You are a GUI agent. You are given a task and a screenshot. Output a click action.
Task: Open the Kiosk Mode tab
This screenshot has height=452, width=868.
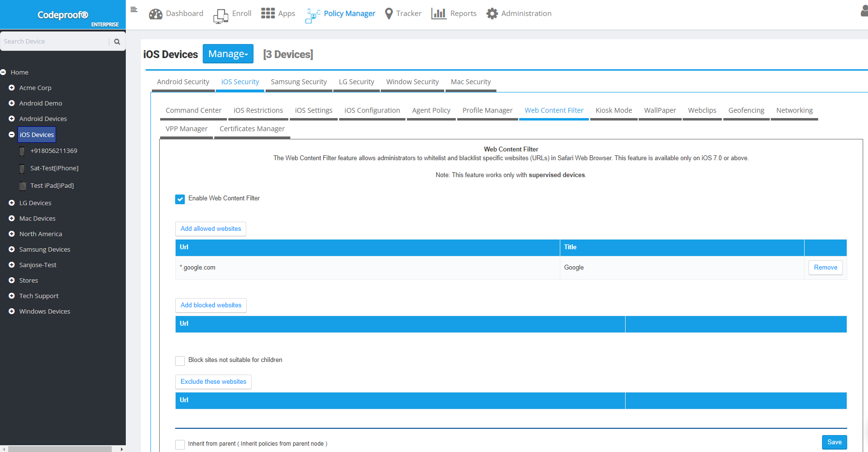pyautogui.click(x=614, y=110)
